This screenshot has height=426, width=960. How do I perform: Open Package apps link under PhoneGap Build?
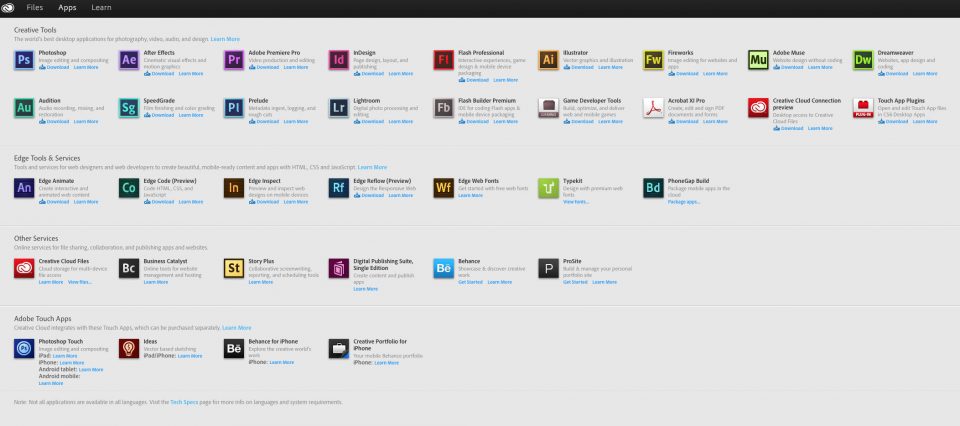coord(684,201)
